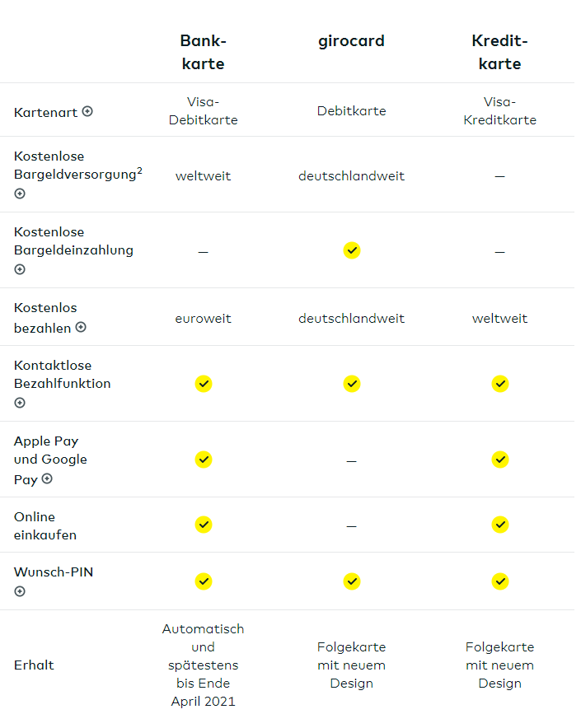581x728 pixels.
Task: Select the girocard column header
Action: tap(351, 41)
